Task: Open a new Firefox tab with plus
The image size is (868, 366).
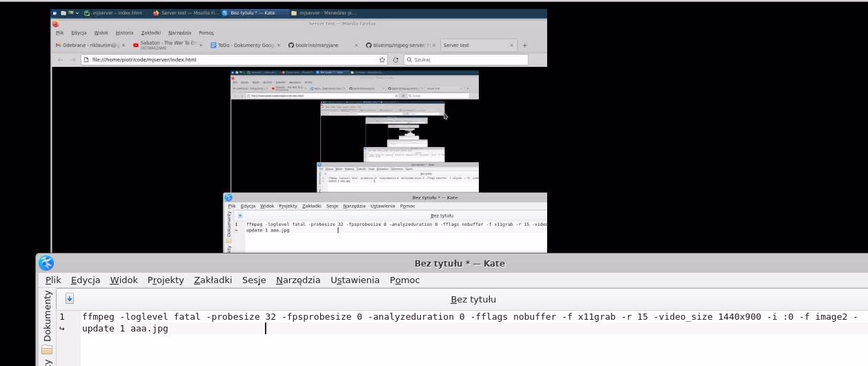Action: 524,45
